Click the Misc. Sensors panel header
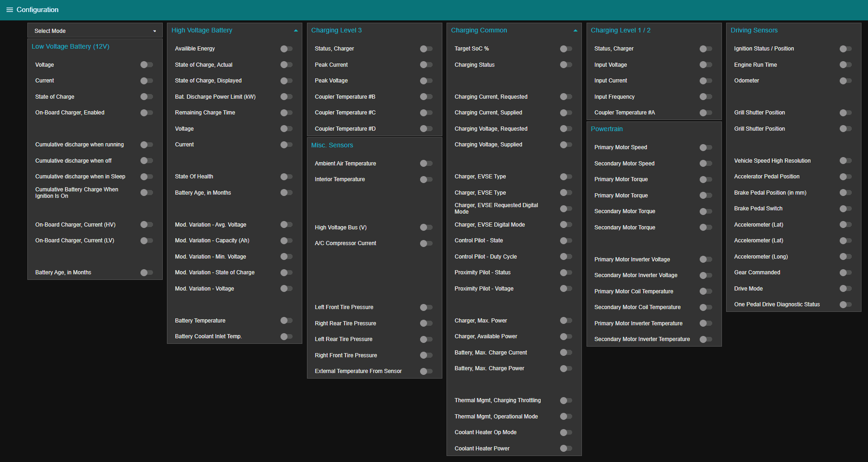 coord(332,146)
